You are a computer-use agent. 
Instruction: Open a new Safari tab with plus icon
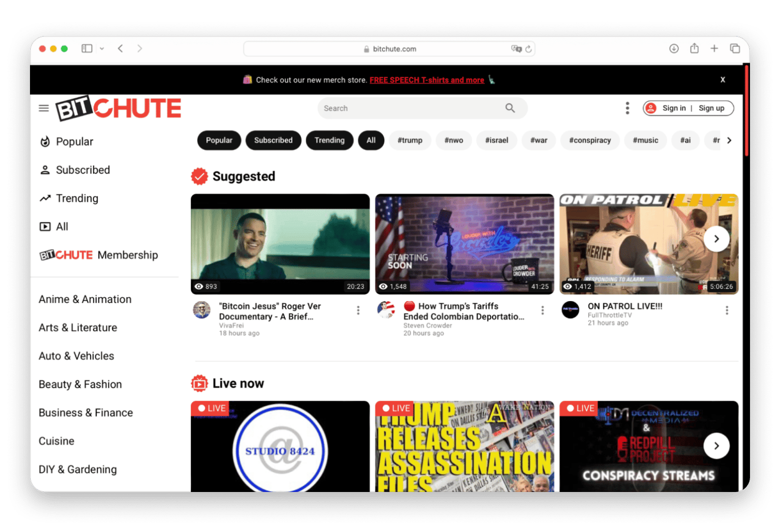(x=714, y=48)
